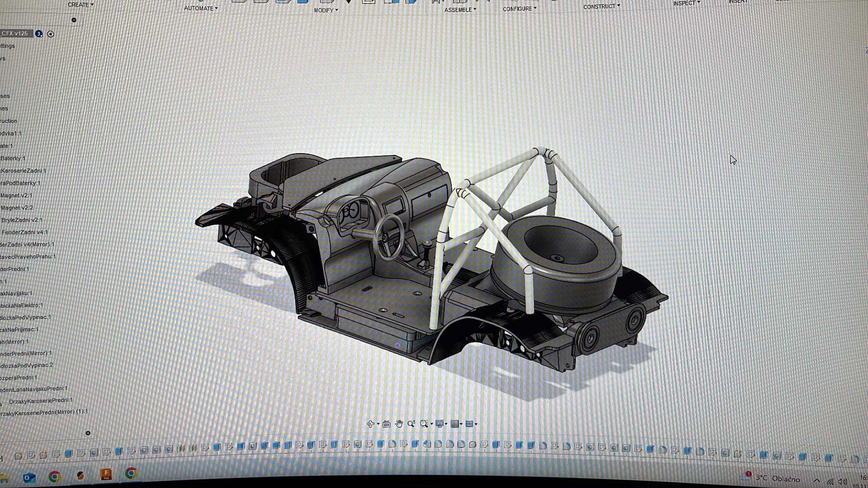Open the ASSEMBLE menu
Image resolution: width=868 pixels, height=488 pixels.
pyautogui.click(x=460, y=10)
